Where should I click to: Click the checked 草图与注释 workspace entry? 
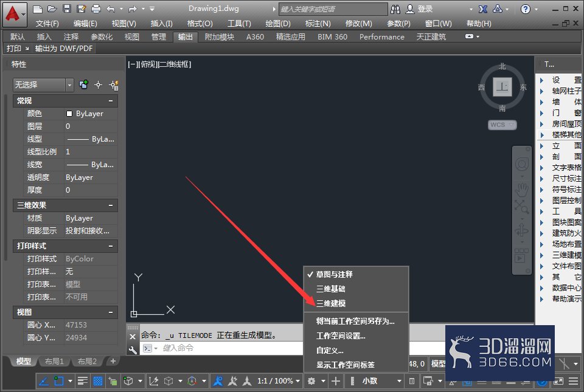coord(356,275)
